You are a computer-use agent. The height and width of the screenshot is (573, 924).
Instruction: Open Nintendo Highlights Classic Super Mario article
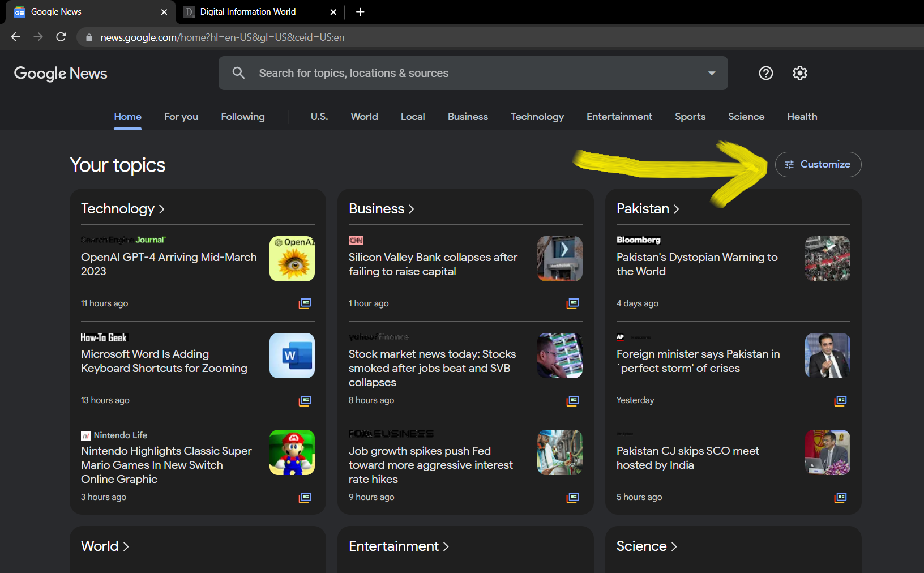point(166,465)
